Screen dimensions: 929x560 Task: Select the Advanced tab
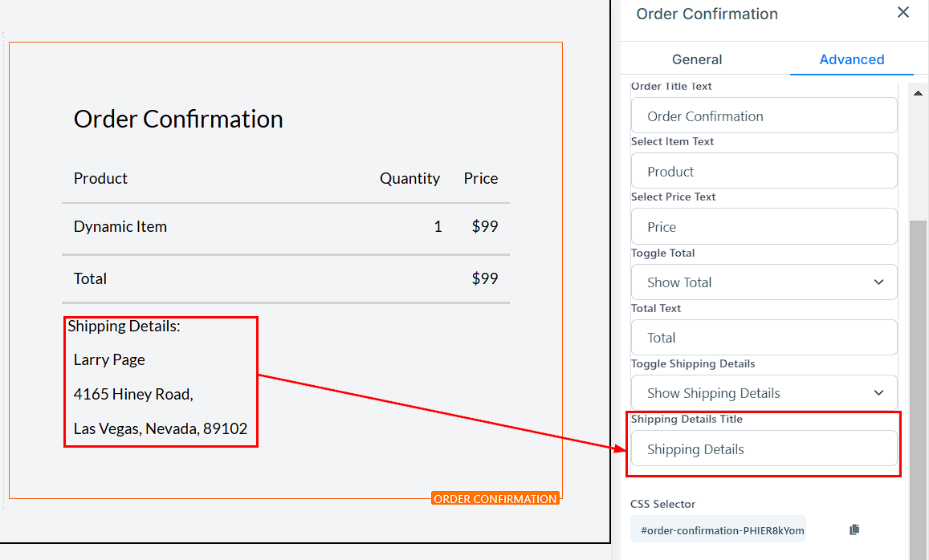[x=851, y=59]
